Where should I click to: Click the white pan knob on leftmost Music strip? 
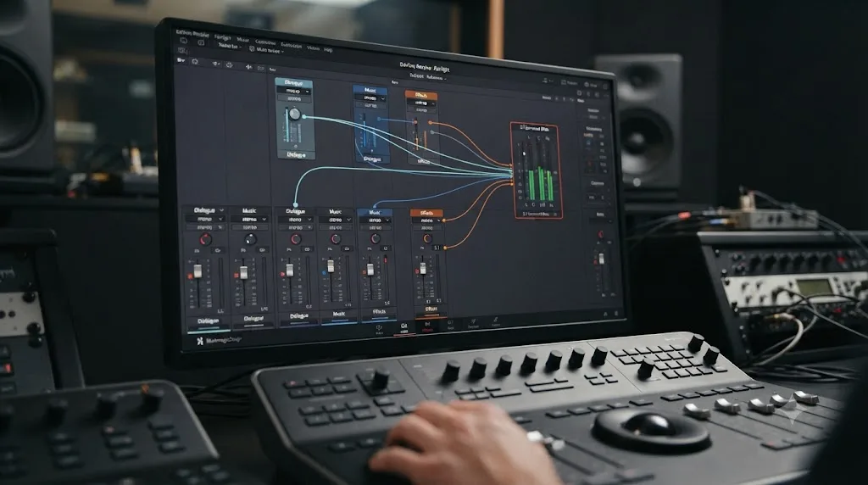tap(250, 239)
